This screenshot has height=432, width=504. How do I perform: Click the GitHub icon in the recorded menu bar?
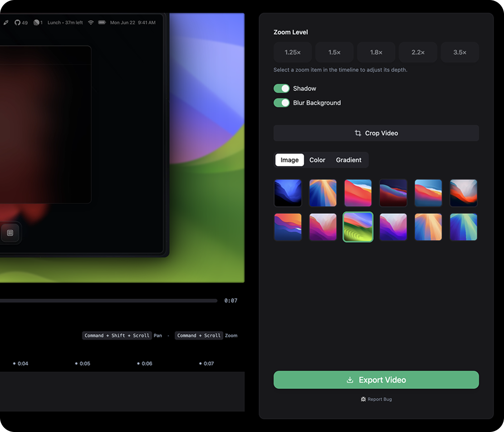tap(17, 23)
